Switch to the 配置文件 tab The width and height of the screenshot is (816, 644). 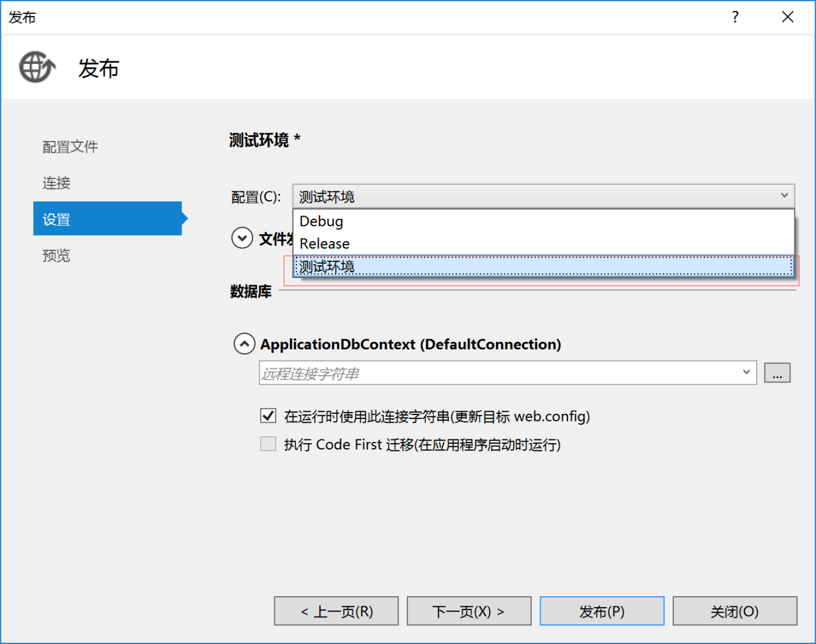pos(70,147)
